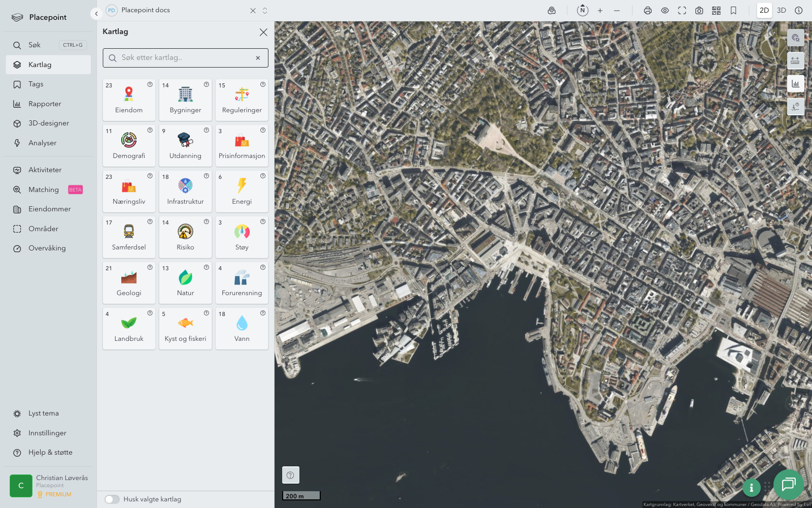
Task: Click the camera screenshot icon
Action: click(x=699, y=11)
